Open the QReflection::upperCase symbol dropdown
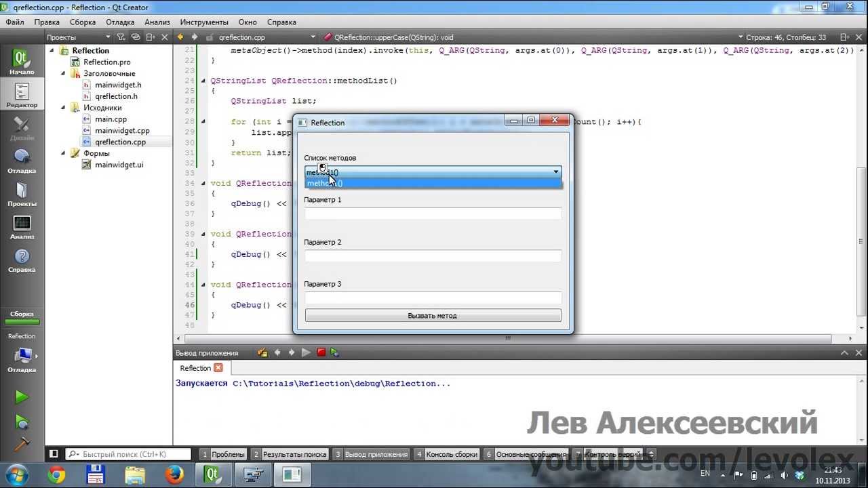This screenshot has width=868, height=488. coord(532,37)
